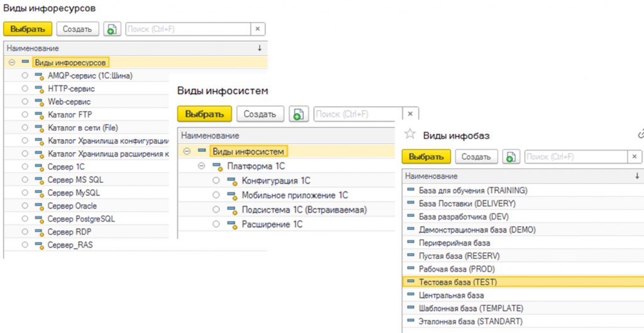Select the Виды инфоресурсов root row
This screenshot has height=333, width=644.
click(135, 62)
